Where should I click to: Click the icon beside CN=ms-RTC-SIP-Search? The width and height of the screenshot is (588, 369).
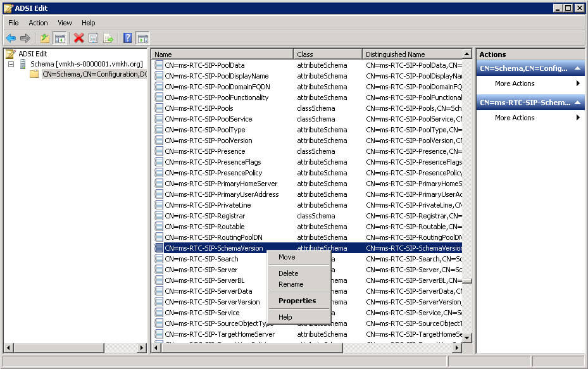[x=159, y=259]
